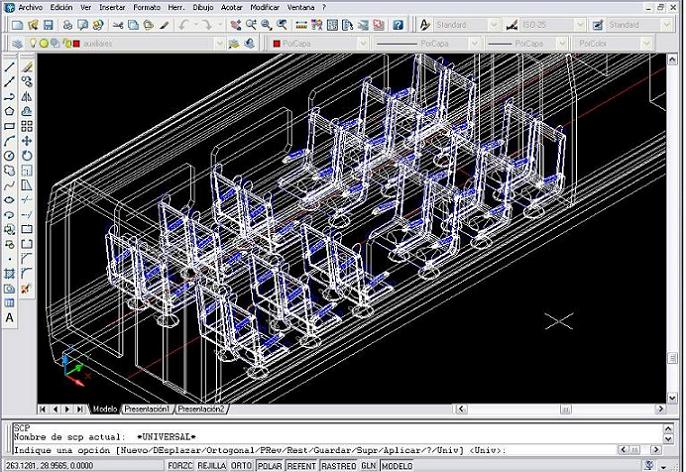
Task: Activate the Move modify tool
Action: point(27,141)
